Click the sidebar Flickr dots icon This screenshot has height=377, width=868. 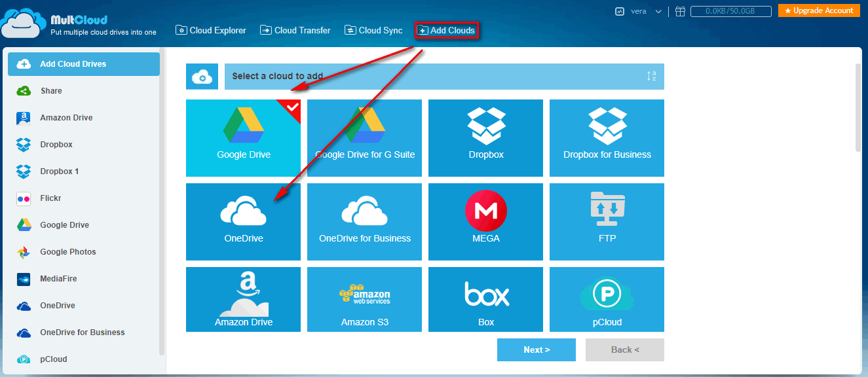click(24, 198)
